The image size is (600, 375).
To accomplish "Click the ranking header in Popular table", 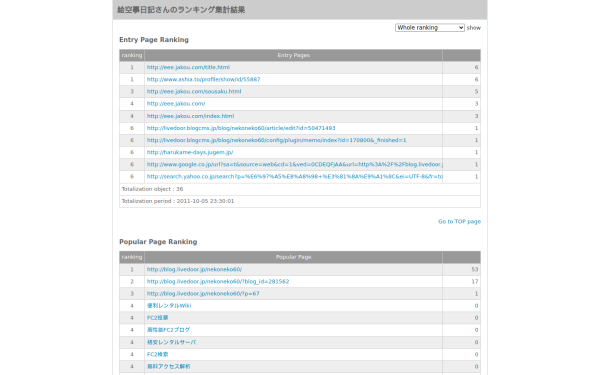I will 132,257.
